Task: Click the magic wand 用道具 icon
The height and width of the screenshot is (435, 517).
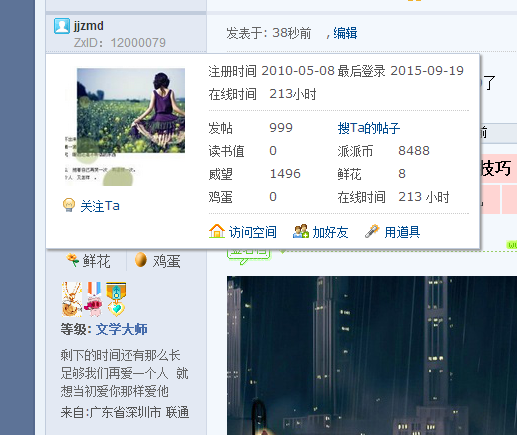Action: 372,231
